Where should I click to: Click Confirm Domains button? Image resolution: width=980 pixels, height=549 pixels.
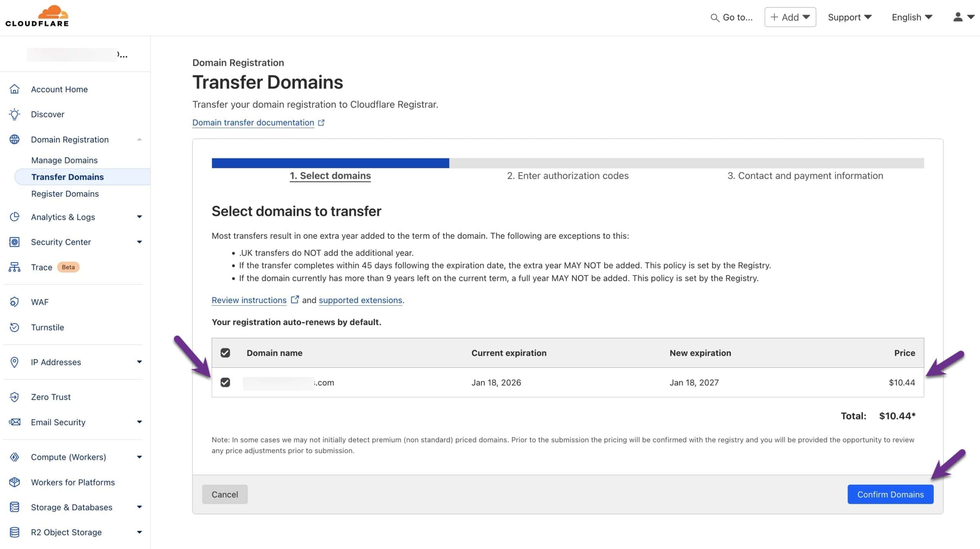click(890, 494)
